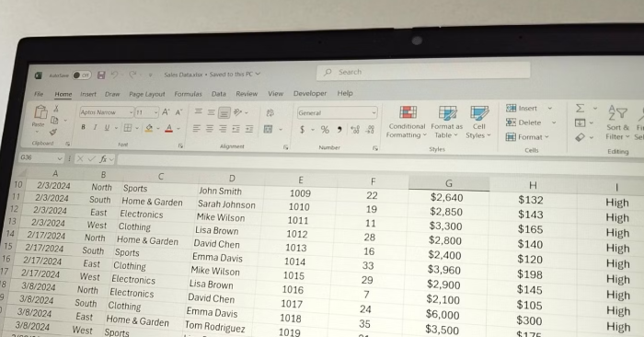
Task: Toggle Wrap Text
Action: pos(270,112)
